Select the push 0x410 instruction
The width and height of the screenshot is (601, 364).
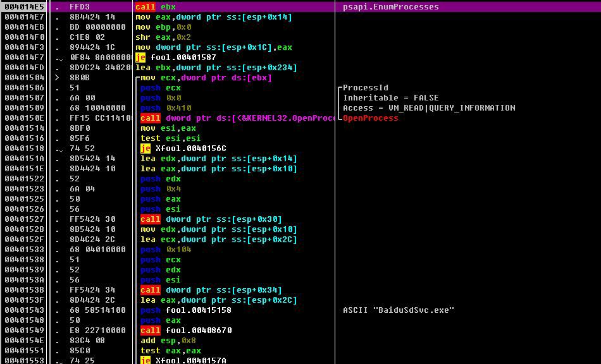(x=166, y=108)
